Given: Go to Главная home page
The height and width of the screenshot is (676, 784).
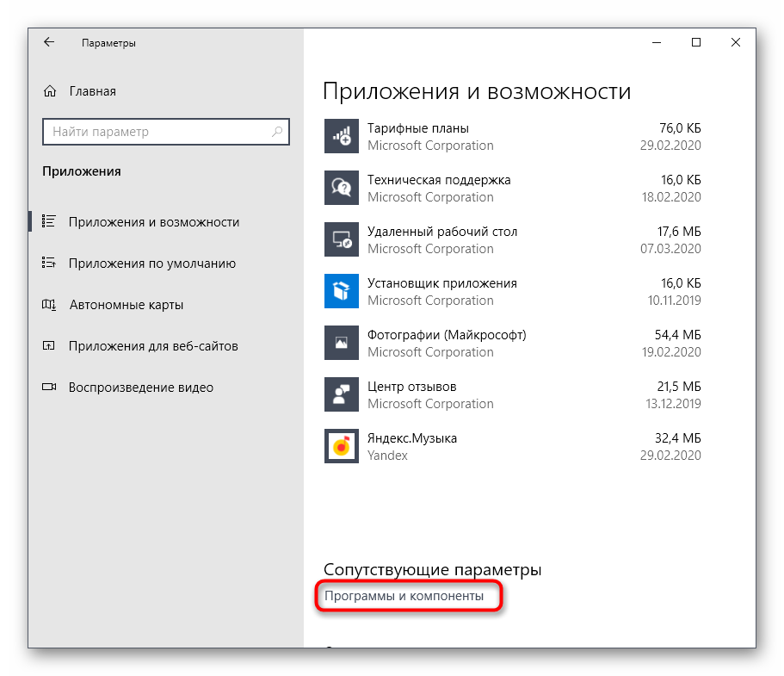Looking at the screenshot, I should click(91, 91).
